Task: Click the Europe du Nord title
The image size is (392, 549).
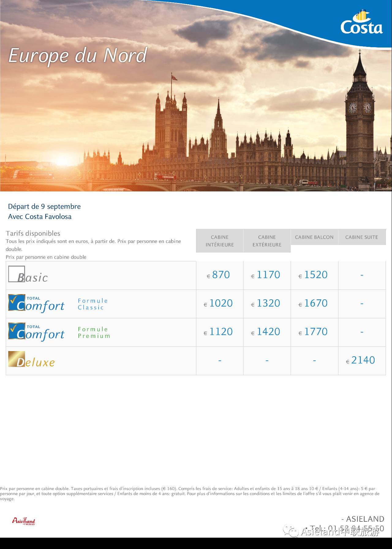Action: (x=78, y=55)
